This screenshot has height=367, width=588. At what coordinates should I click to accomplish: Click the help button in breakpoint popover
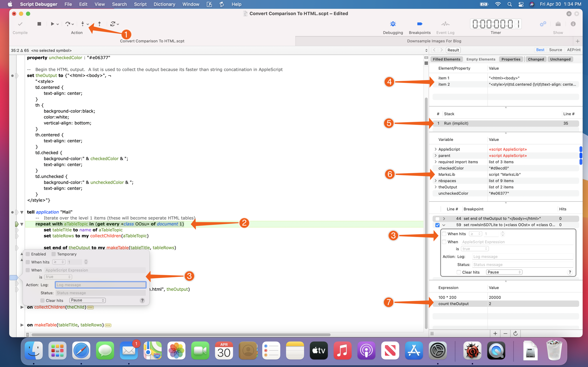tap(142, 300)
